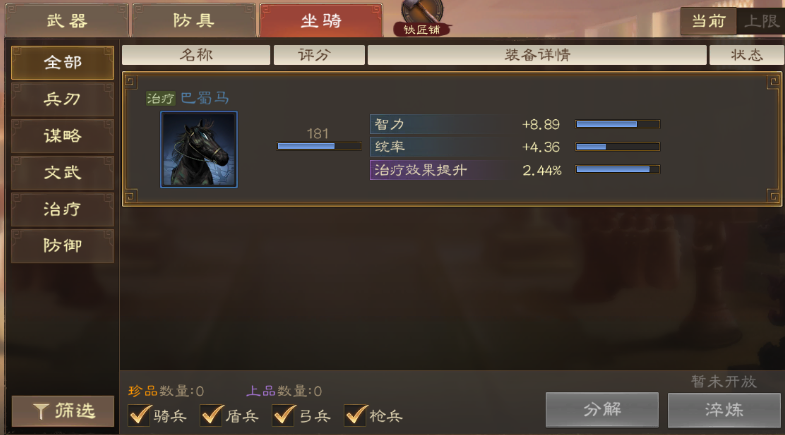This screenshot has width=785, height=435.
Task: Click the 智力 stat progress bar
Action: [x=618, y=124]
